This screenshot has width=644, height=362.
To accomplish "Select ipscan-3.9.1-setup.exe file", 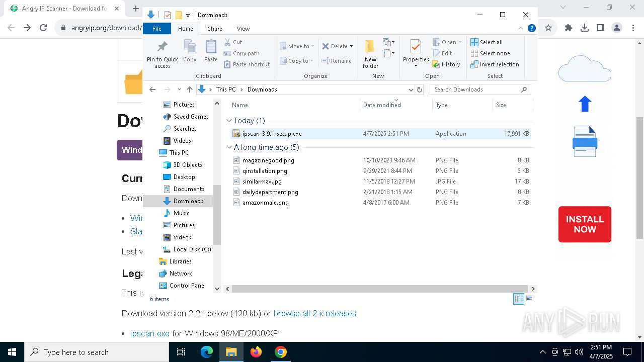I will tap(380, 134).
